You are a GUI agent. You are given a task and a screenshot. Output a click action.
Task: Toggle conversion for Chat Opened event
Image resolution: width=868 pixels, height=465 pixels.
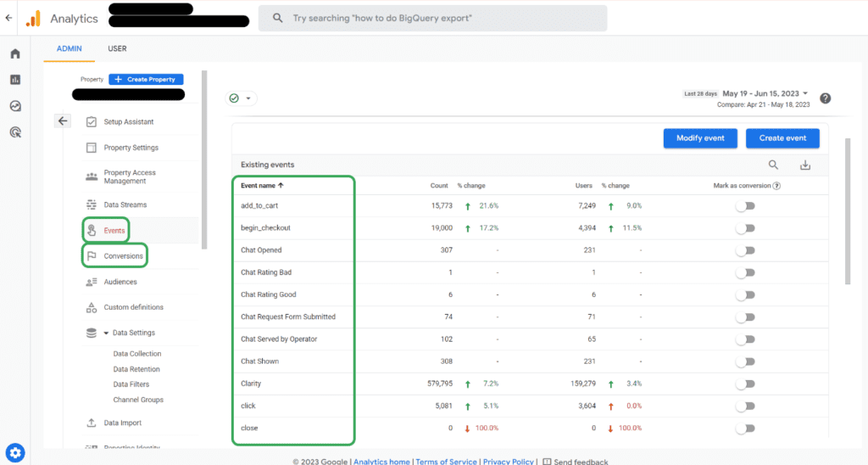(745, 250)
